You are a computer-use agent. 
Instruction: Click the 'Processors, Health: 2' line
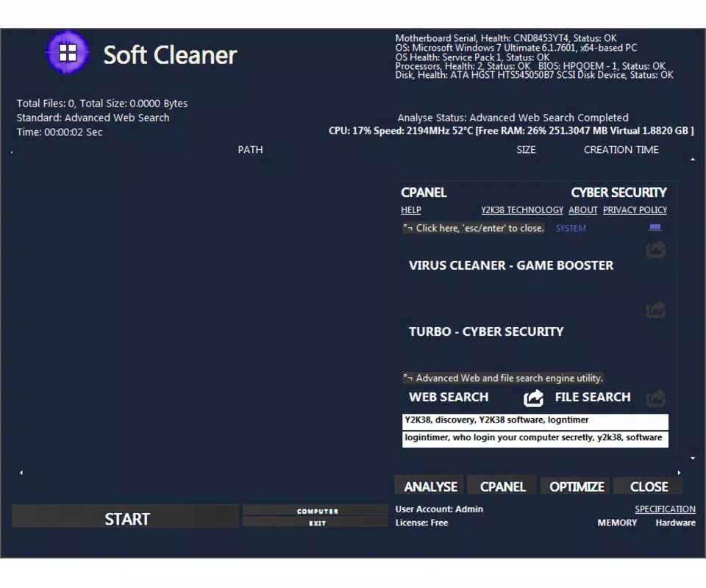click(530, 66)
